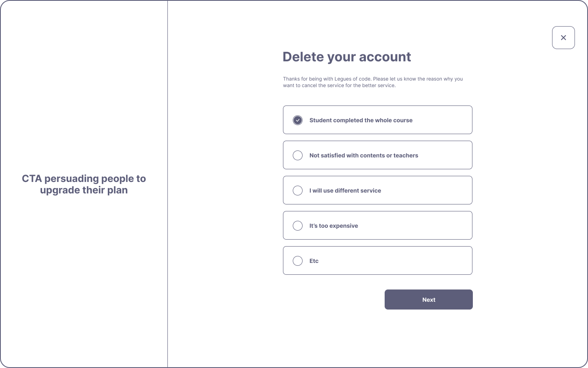The height and width of the screenshot is (368, 588).
Task: Select the "Etc" radio circle
Action: pyautogui.click(x=298, y=261)
